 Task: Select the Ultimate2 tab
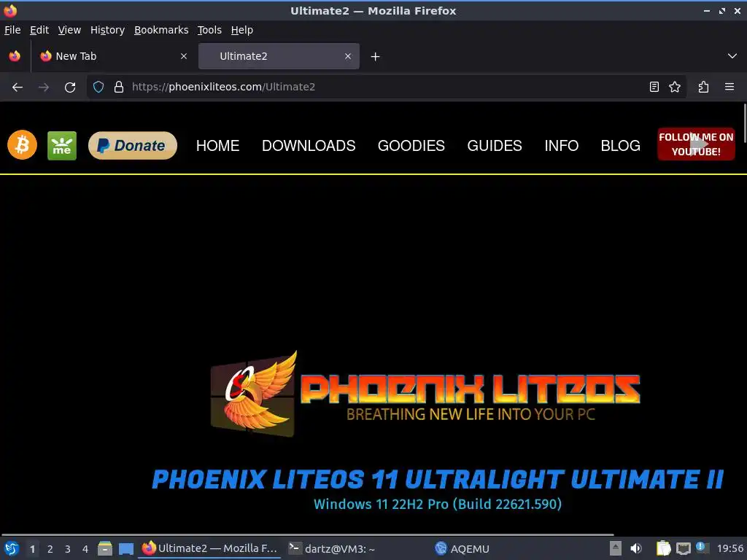point(279,56)
